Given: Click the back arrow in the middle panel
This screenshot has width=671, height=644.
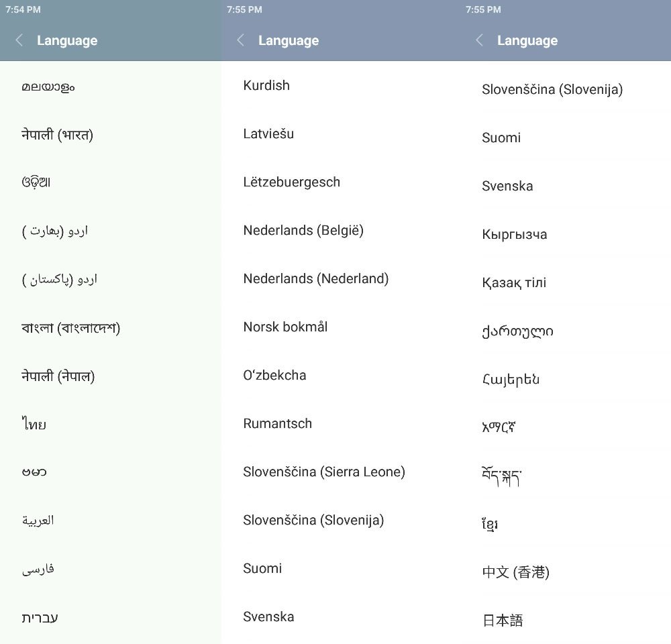Looking at the screenshot, I should point(240,40).
